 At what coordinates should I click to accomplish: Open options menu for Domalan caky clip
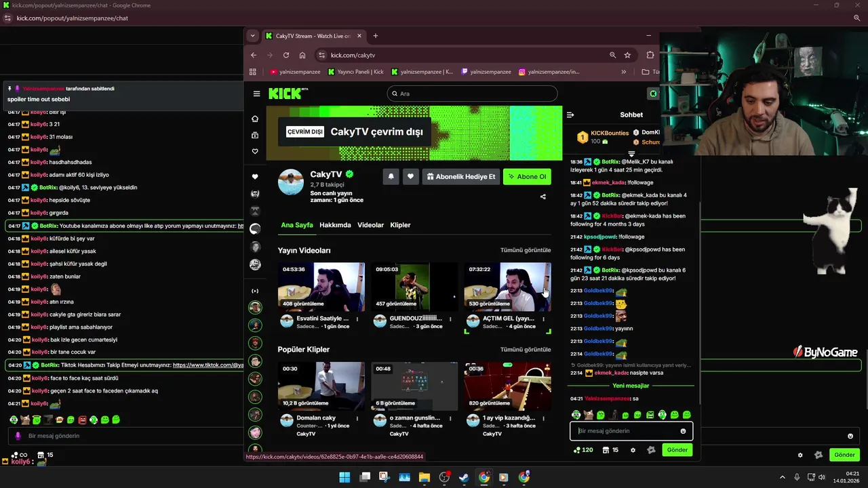pos(357,418)
